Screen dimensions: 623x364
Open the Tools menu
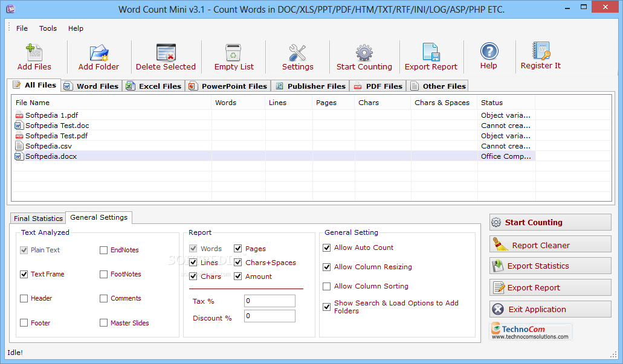pyautogui.click(x=48, y=28)
